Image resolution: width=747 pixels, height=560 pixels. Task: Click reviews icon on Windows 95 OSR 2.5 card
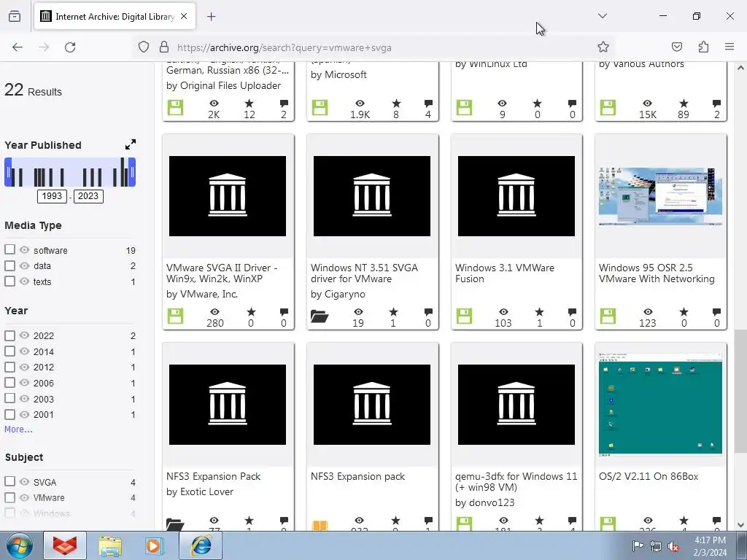(x=716, y=312)
